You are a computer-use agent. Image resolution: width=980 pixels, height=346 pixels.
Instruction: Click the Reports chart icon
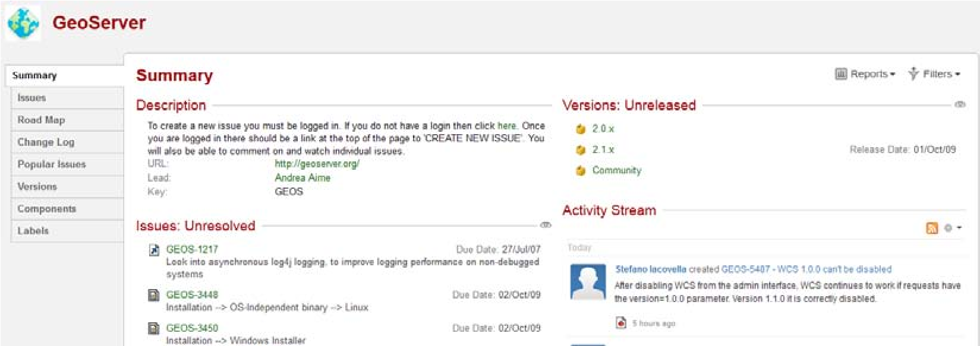(841, 74)
